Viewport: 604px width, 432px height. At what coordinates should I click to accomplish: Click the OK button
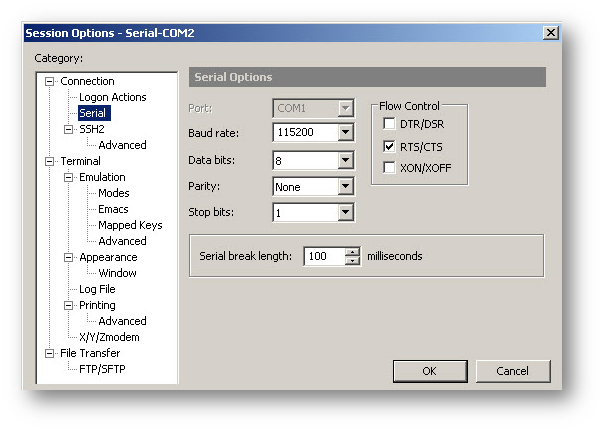point(429,371)
